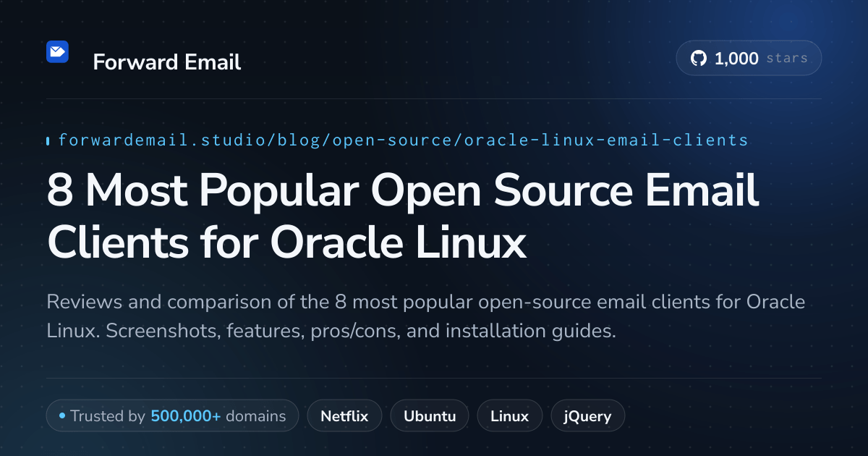Click the '1,000' star count number
Screen dimensions: 868x456
[x=736, y=59]
